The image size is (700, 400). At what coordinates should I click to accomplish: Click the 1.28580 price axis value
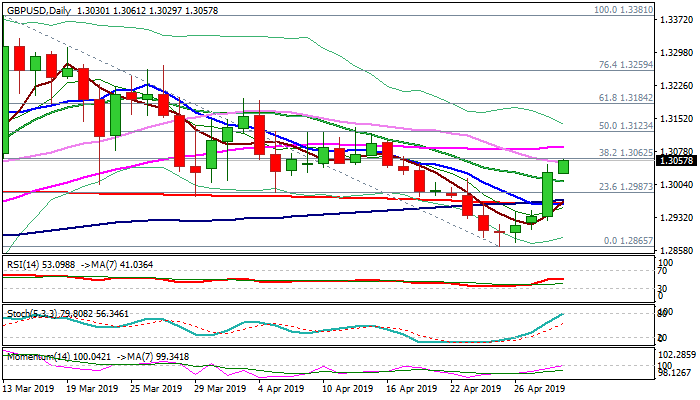pos(676,250)
